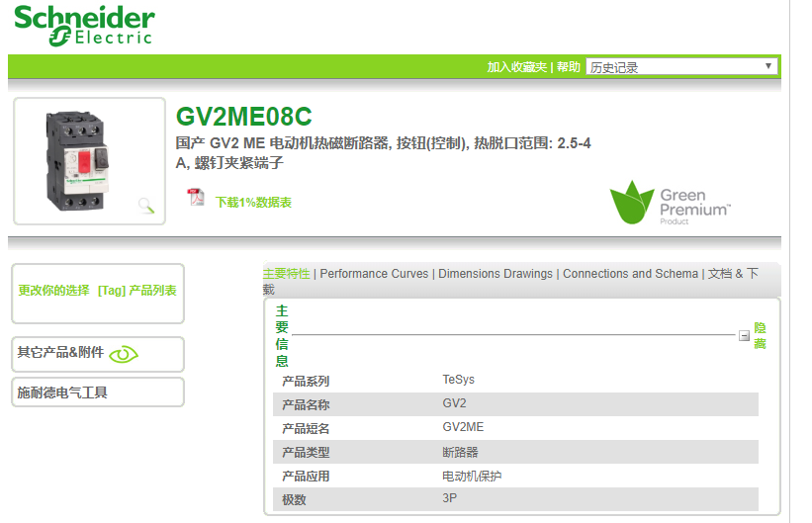Click the Schneider Electric logo
Image resolution: width=812 pixels, height=523 pixels.
pos(84,26)
